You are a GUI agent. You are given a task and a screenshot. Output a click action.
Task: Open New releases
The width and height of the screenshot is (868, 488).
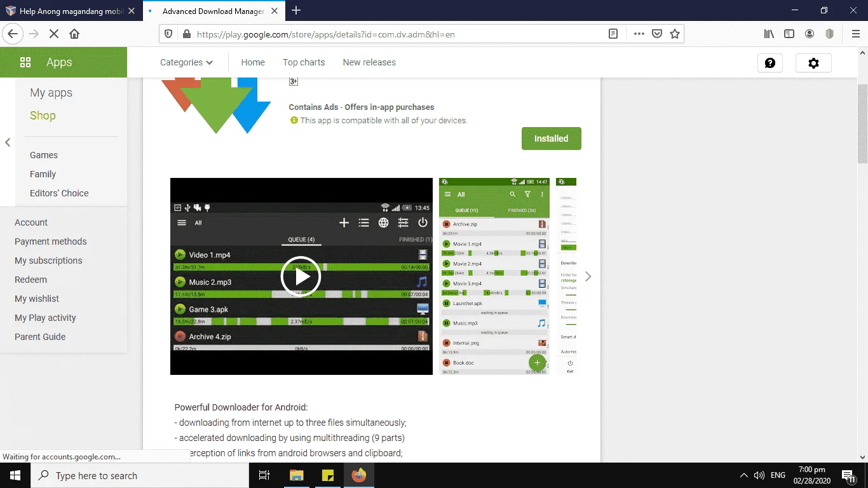click(x=369, y=62)
